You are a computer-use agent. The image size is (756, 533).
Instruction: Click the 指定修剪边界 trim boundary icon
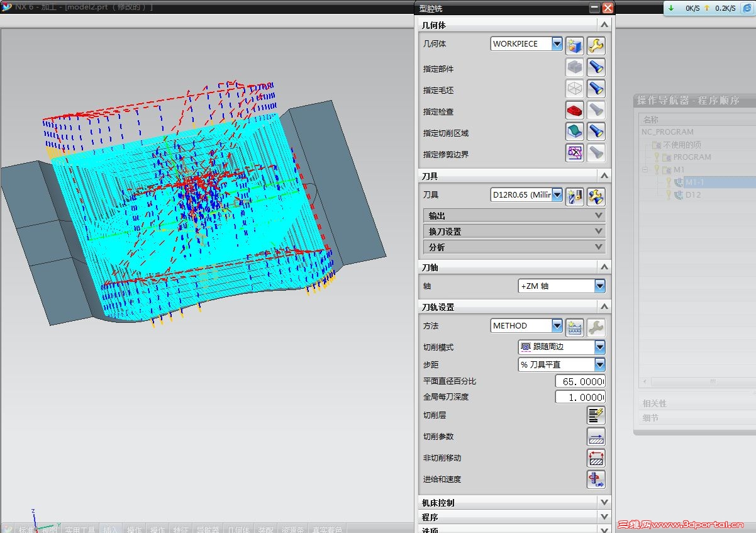coord(575,153)
